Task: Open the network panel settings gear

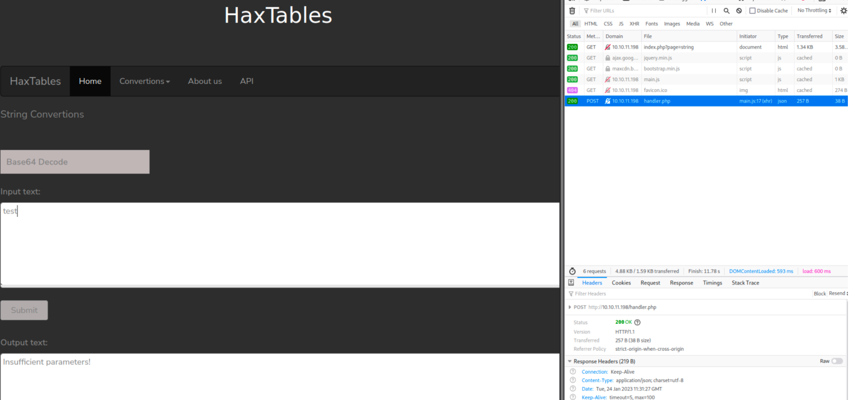Action: (x=843, y=11)
